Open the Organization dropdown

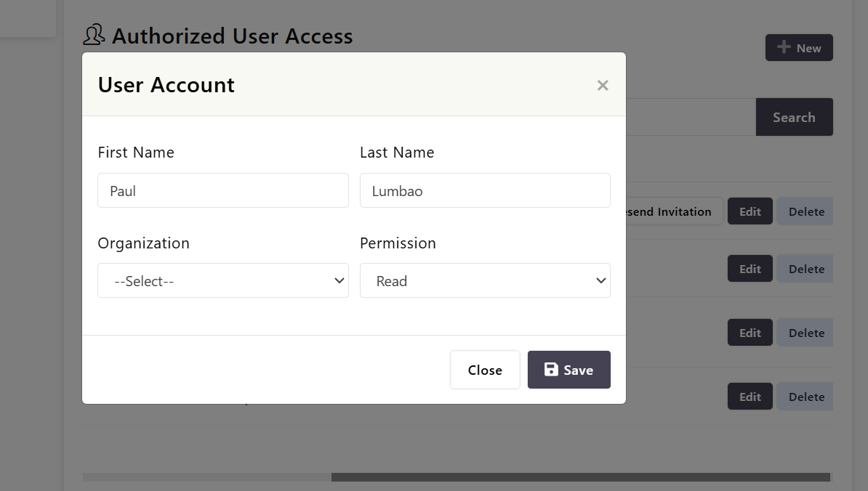pos(223,280)
